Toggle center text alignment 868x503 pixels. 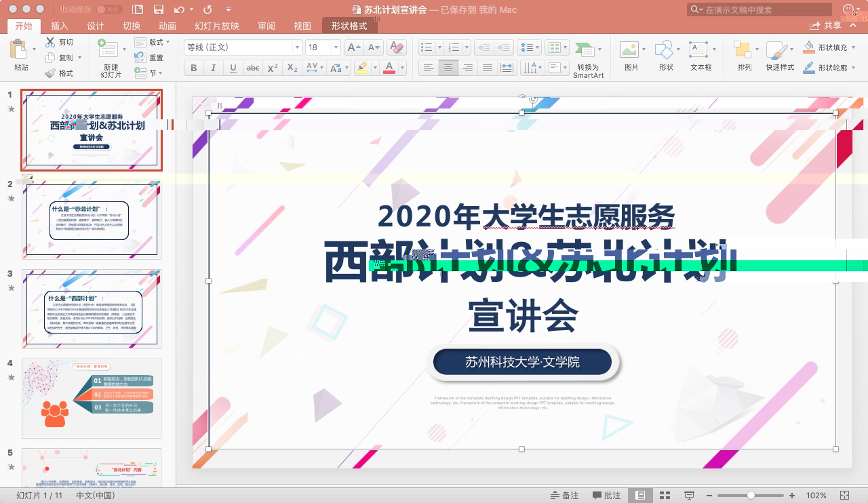(x=448, y=68)
